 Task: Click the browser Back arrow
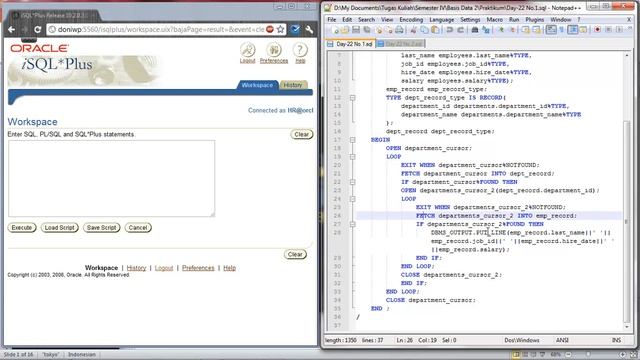coord(11,29)
